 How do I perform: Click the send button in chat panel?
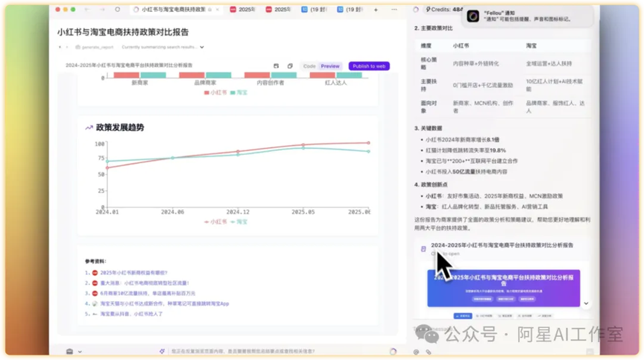(x=590, y=352)
